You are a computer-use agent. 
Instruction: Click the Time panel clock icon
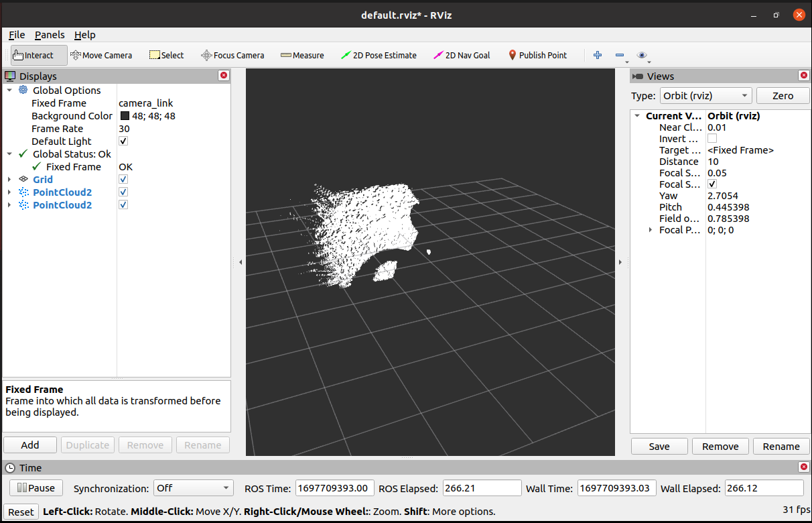point(10,467)
